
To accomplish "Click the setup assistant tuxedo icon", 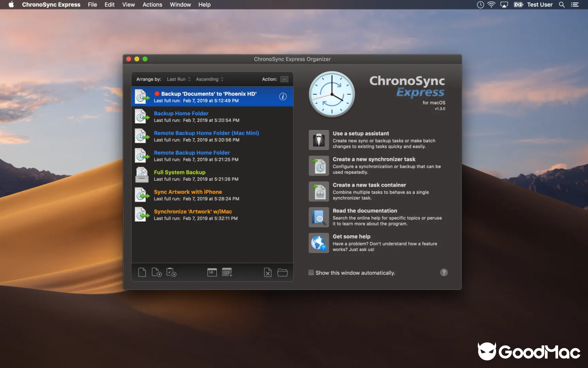I will click(319, 140).
